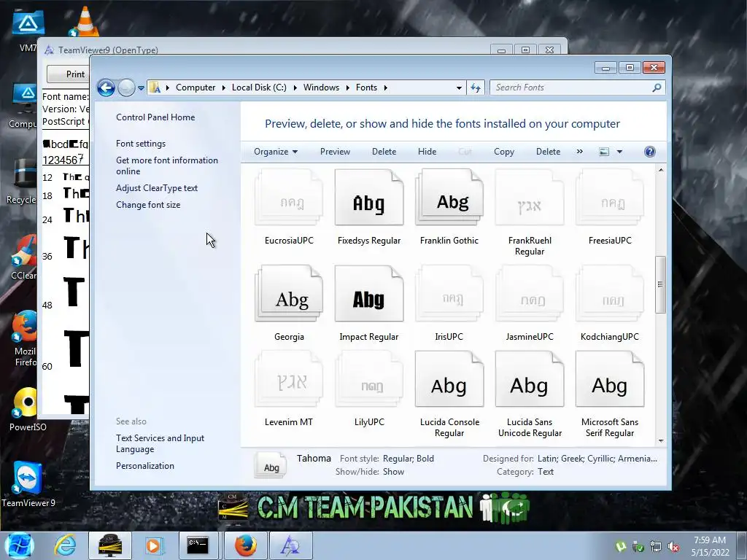Select Fonts in the address breadcrumb
747x560 pixels.
pyautogui.click(x=366, y=87)
